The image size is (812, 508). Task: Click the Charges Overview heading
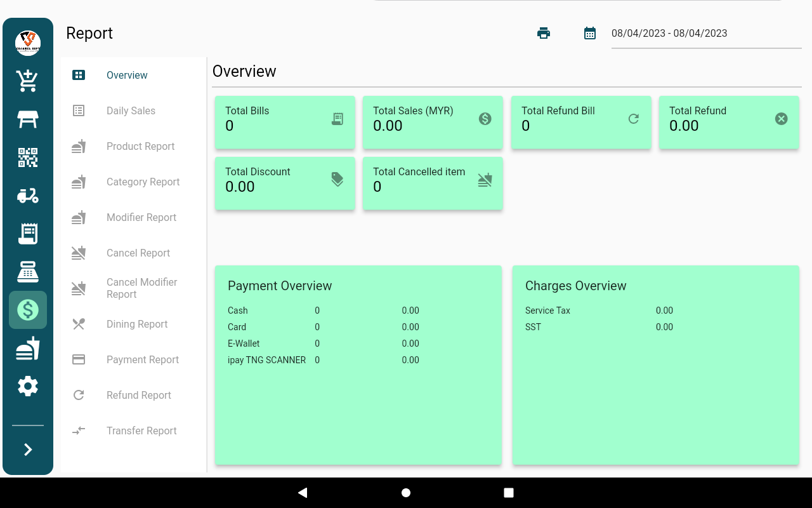pyautogui.click(x=576, y=286)
